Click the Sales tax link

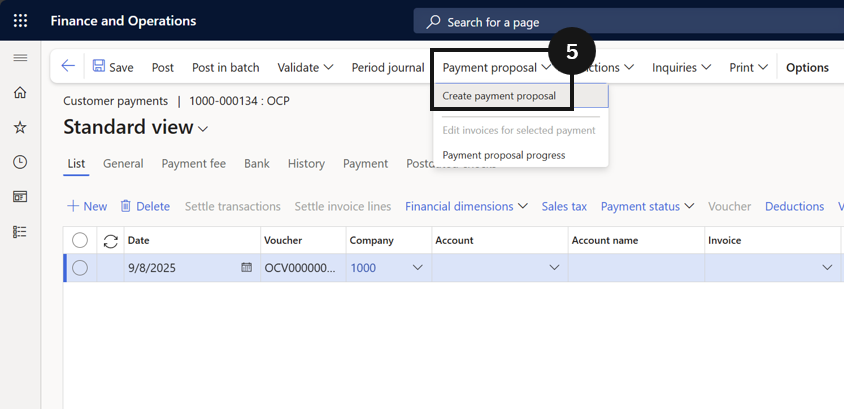pyautogui.click(x=564, y=207)
